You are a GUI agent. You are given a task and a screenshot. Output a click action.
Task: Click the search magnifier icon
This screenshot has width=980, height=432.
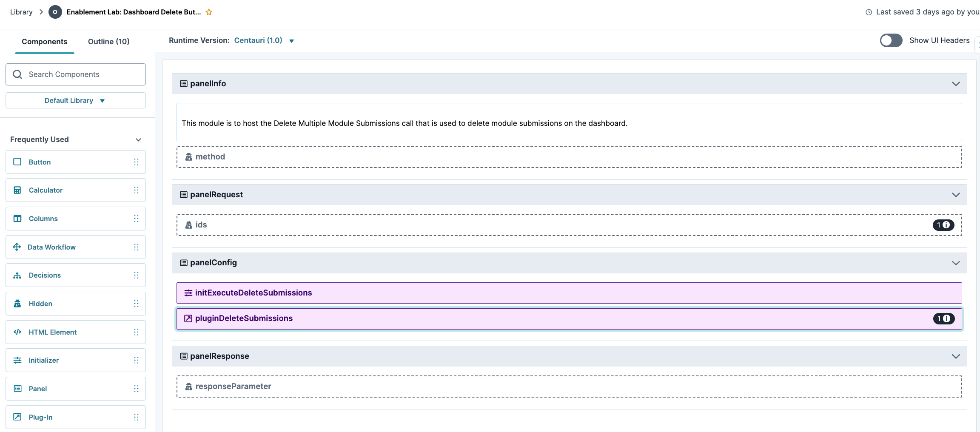[x=17, y=74]
